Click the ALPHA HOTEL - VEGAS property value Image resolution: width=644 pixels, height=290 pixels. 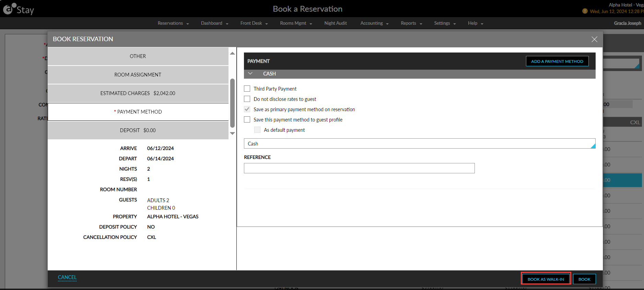(173, 217)
